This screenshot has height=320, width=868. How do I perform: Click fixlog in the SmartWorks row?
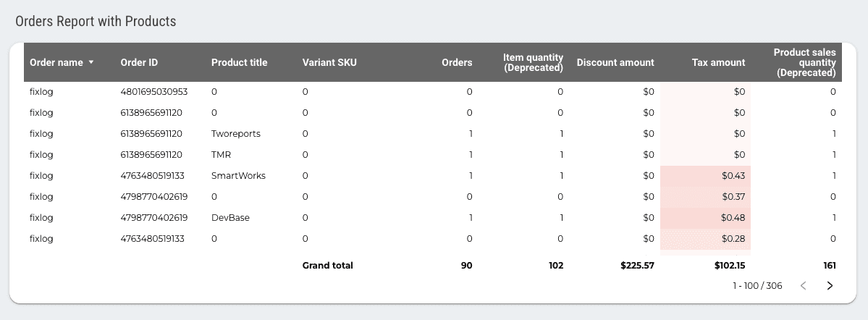coord(41,176)
